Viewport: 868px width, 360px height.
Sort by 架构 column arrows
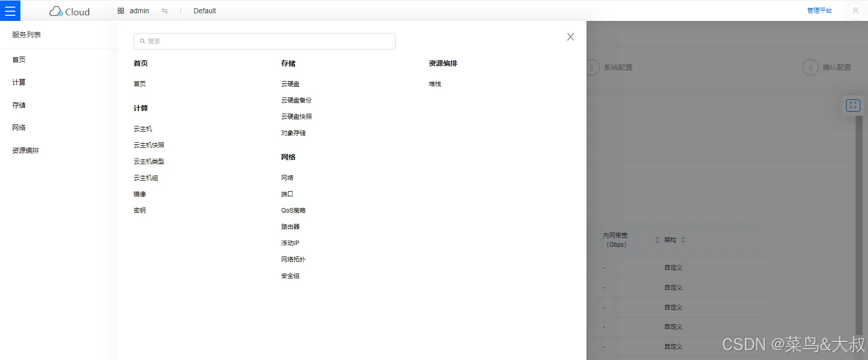click(683, 240)
